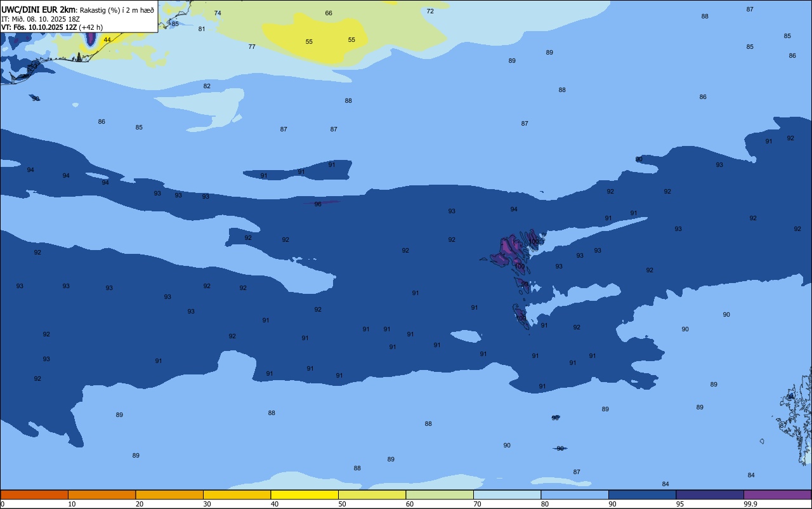The height and width of the screenshot is (509, 812).
Task: Click the legend tick label 30
Action: tap(207, 504)
